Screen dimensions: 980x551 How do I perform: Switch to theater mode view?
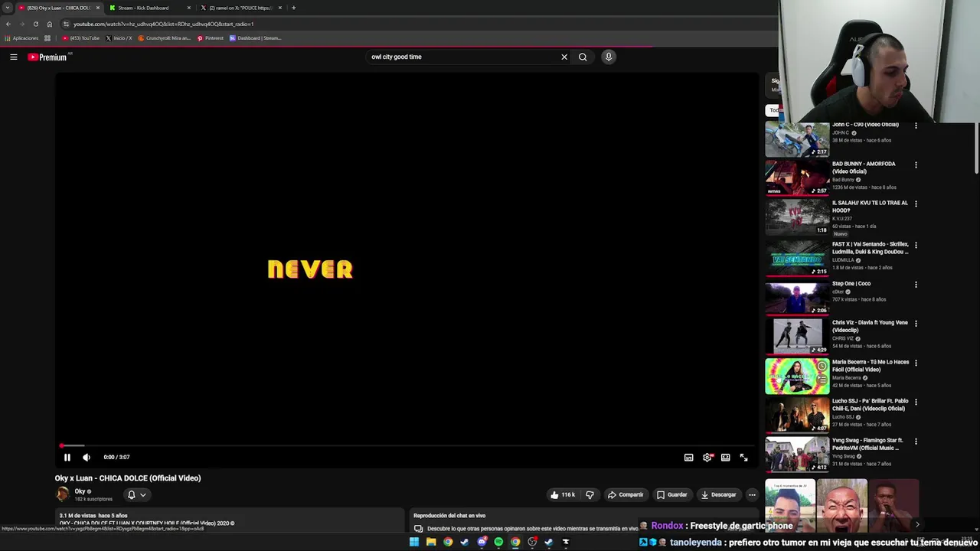pyautogui.click(x=725, y=458)
